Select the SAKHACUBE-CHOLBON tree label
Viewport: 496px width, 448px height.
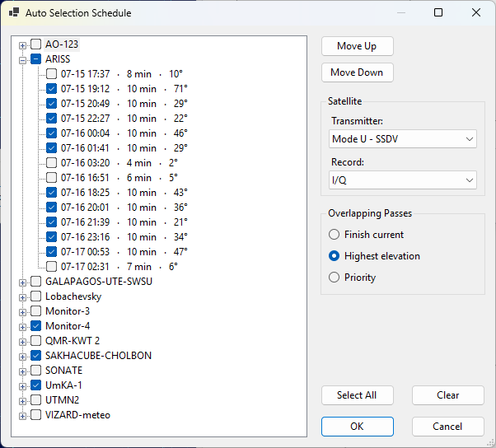[x=98, y=356]
